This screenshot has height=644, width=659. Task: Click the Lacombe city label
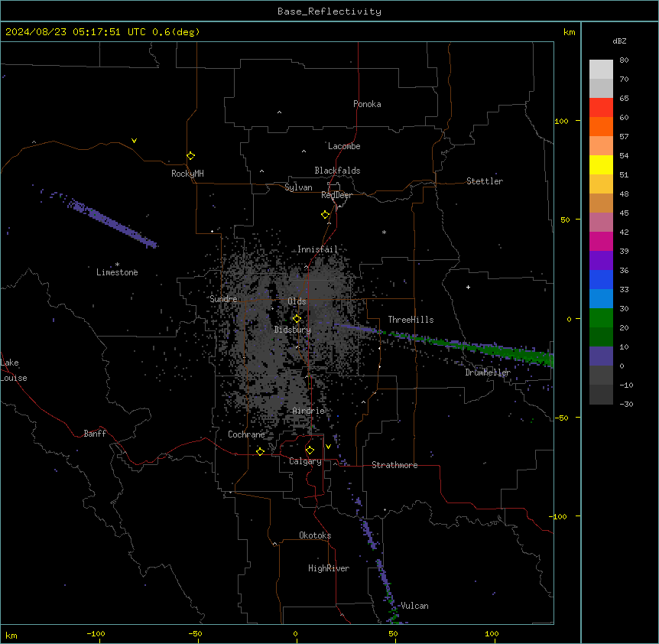click(x=344, y=146)
